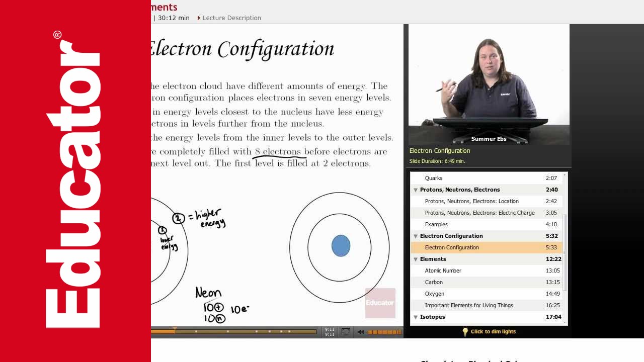
Task: Click 'Slide Duration: 6:49 min.' text
Action: pos(437,161)
